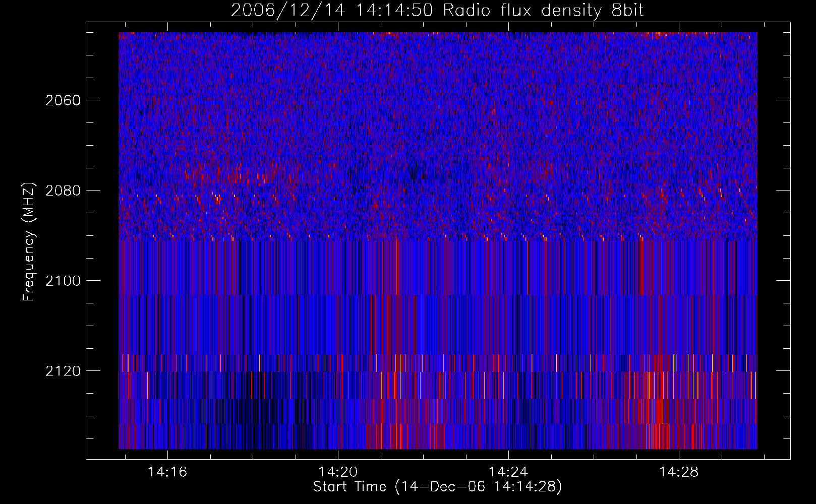Click the 2080 frequency tick label
The image size is (816, 504).
pyautogui.click(x=63, y=191)
